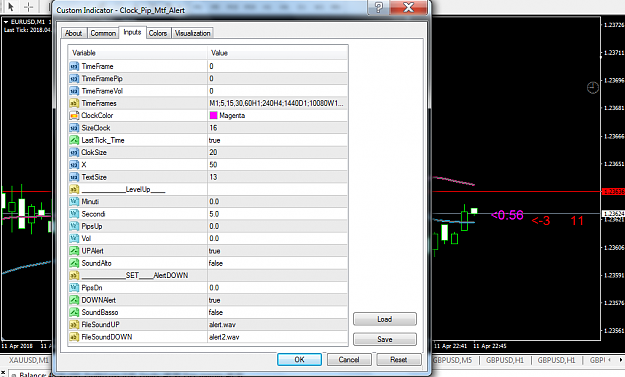Click the clock icon on the chart

tap(593, 88)
